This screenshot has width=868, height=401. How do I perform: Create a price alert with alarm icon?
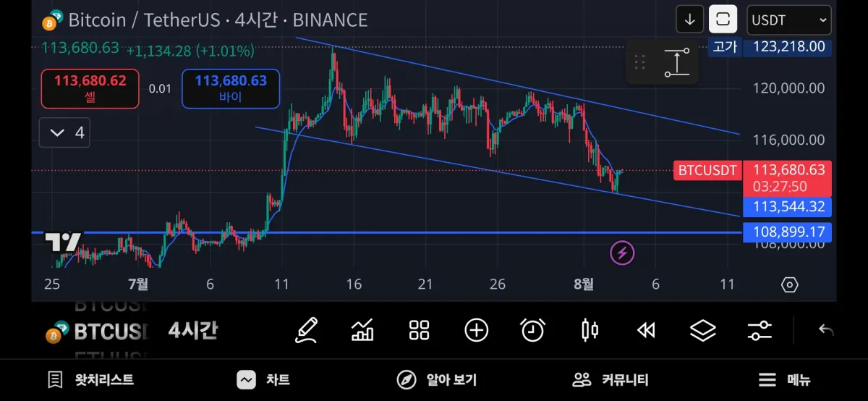(x=533, y=331)
